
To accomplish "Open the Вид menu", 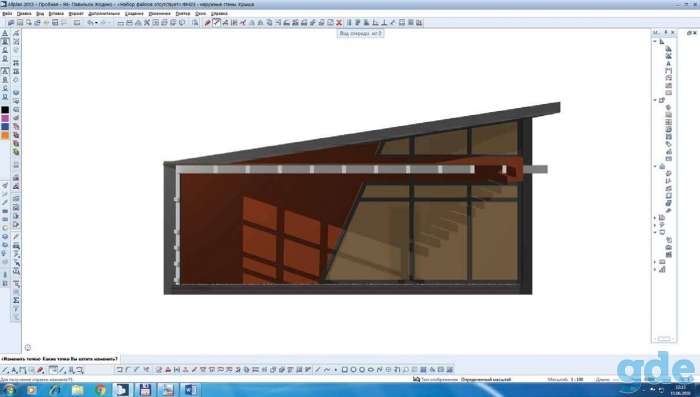I will coord(40,14).
